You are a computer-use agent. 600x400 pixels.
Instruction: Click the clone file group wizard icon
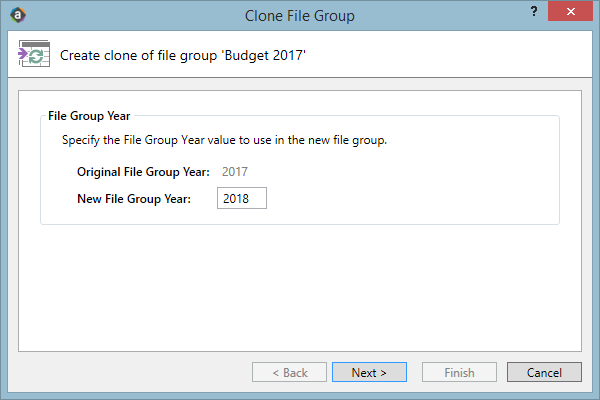34,54
